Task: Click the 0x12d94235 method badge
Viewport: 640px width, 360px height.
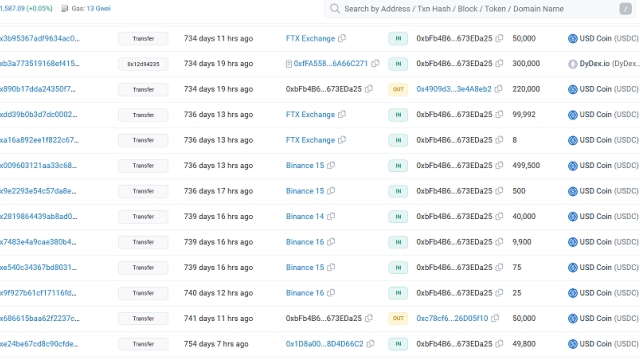Action: 143,64
